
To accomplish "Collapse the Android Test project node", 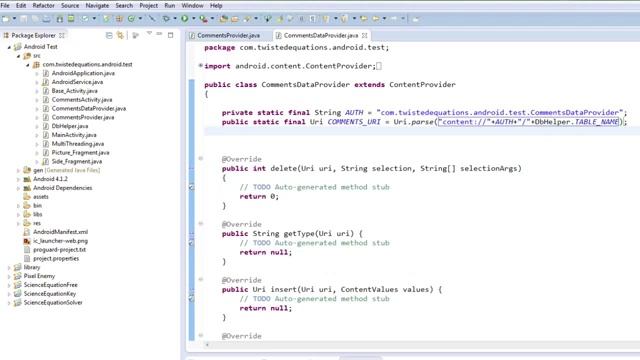I will tap(9, 47).
